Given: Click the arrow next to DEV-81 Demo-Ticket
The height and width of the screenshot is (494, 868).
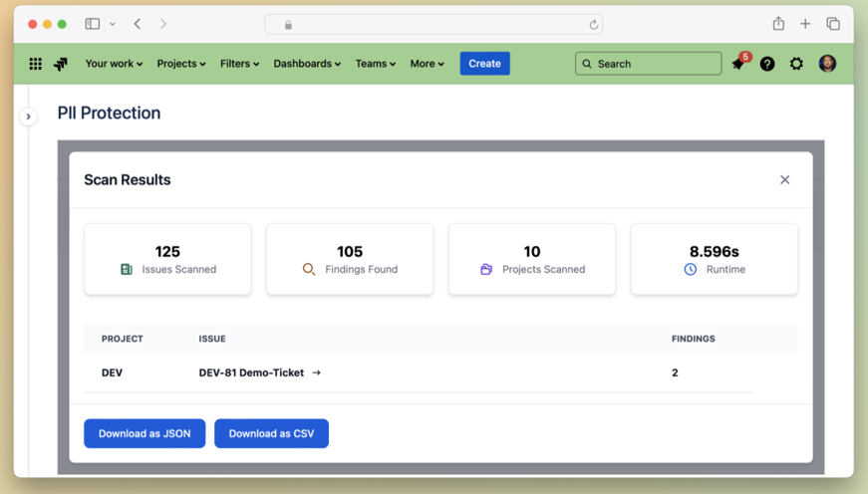Looking at the screenshot, I should point(316,372).
